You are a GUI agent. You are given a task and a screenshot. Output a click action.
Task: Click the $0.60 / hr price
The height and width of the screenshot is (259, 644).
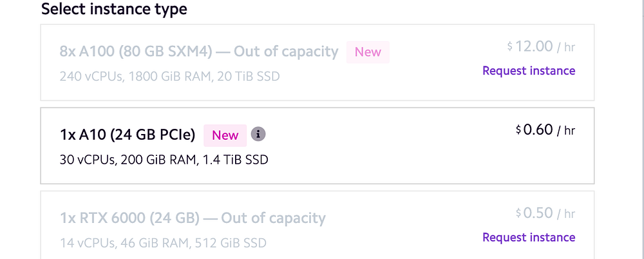coord(545,129)
